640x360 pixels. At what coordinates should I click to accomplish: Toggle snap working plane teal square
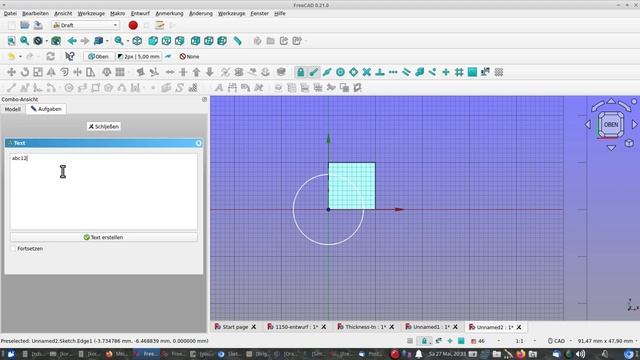pyautogui.click(x=472, y=72)
